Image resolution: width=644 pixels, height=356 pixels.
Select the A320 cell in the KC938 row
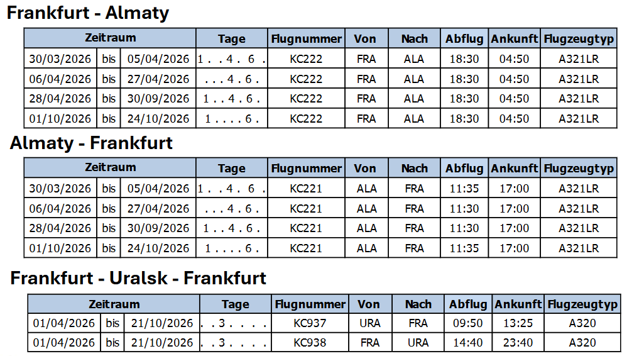point(582,343)
